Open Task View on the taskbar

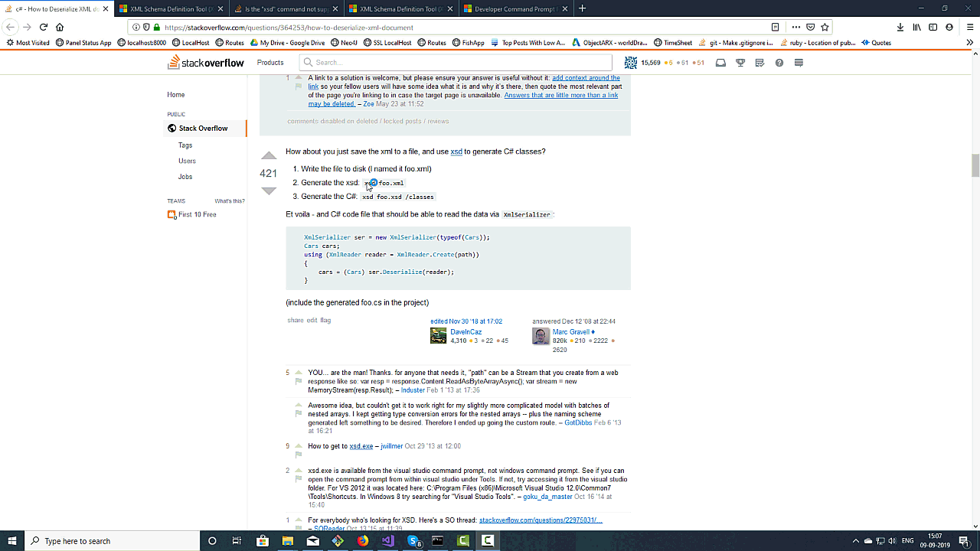coord(237,540)
